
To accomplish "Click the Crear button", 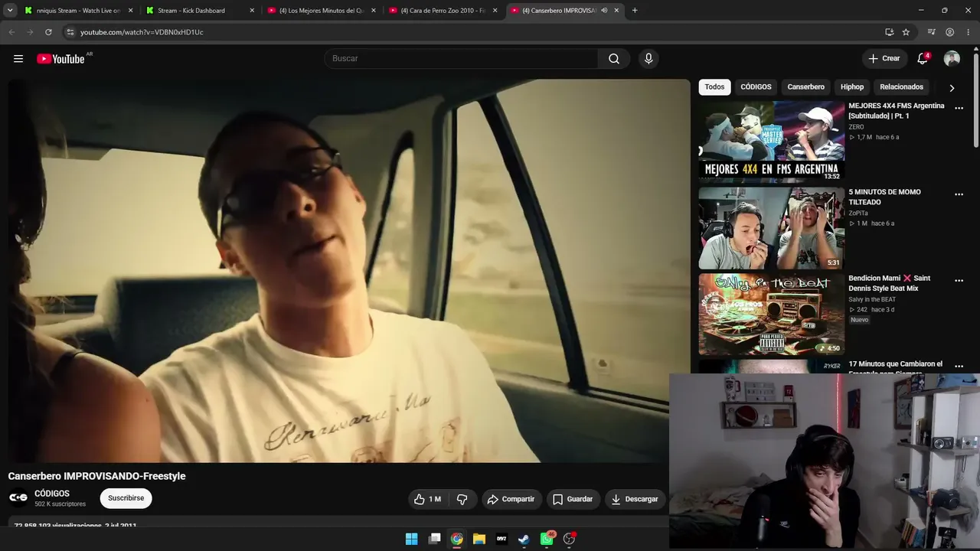I will [884, 59].
